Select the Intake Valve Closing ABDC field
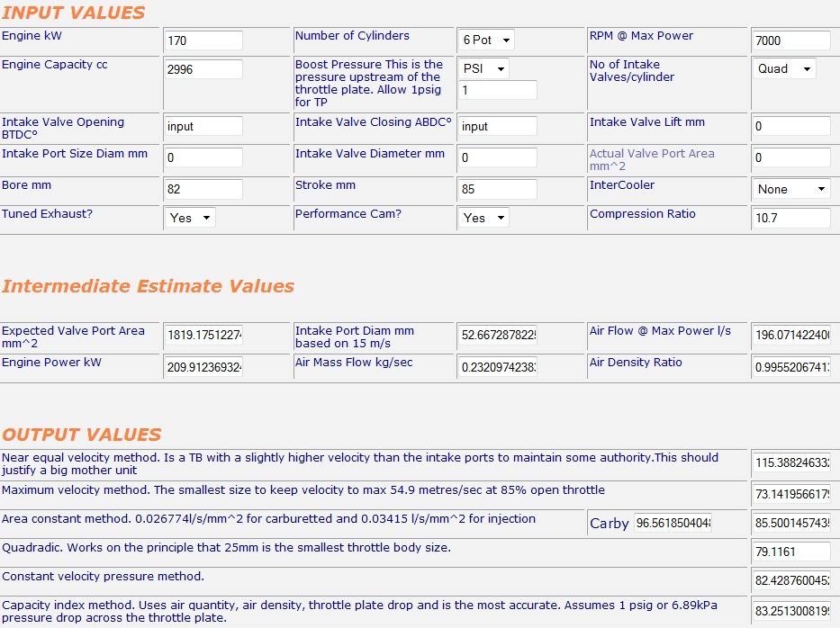 tap(498, 127)
